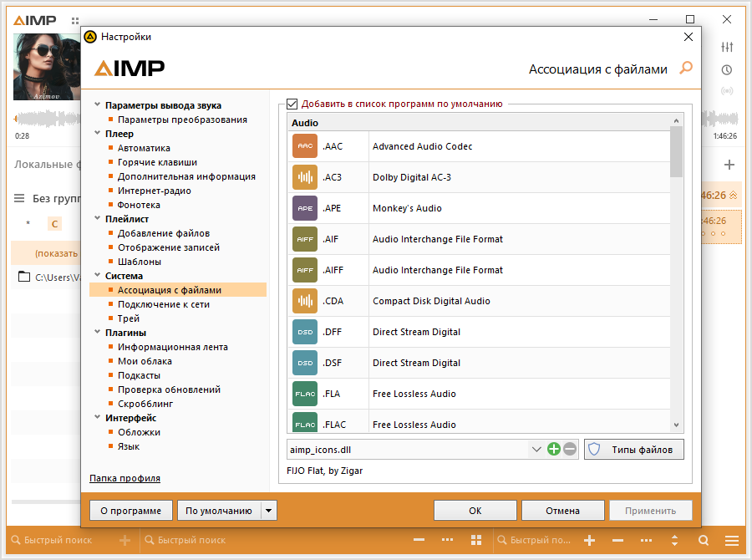Image resolution: width=752 pixels, height=560 pixels.
Task: Open 'Интернет-радио' settings page
Action: point(155,191)
